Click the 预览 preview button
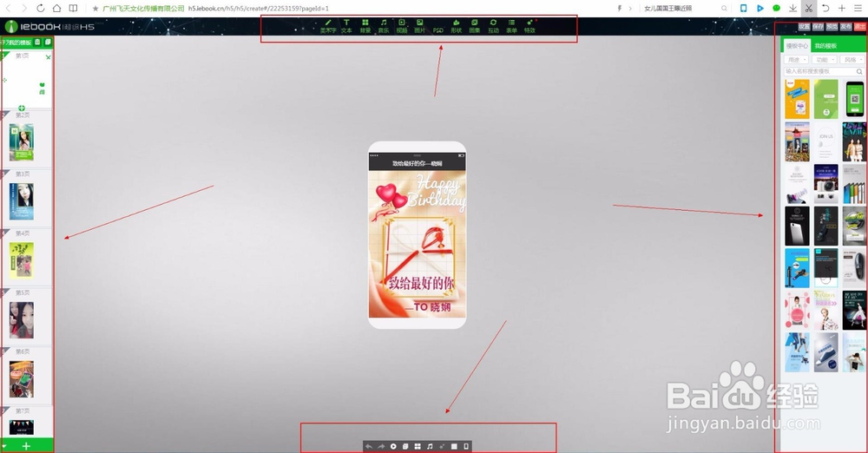 832,27
